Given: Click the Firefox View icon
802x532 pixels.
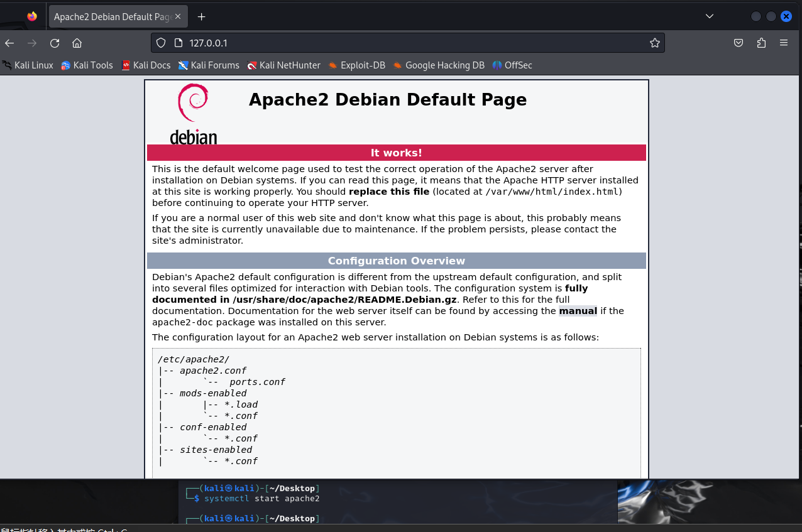Looking at the screenshot, I should pyautogui.click(x=32, y=16).
